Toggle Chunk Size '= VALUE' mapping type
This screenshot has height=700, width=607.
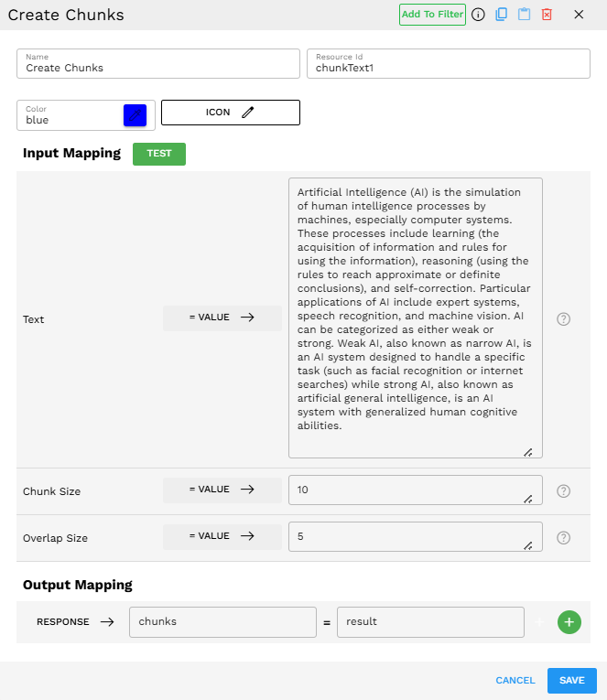(222, 490)
